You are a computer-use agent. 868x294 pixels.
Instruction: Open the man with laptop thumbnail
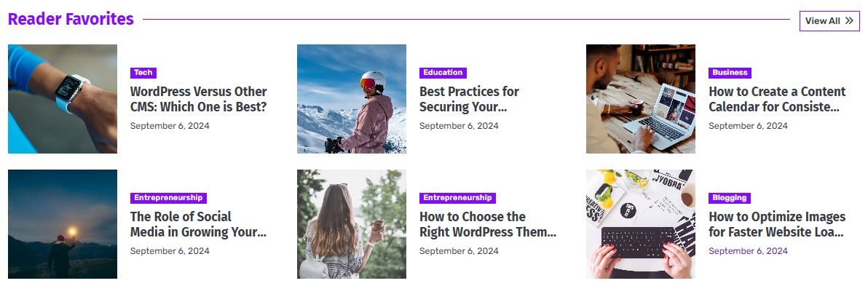pyautogui.click(x=641, y=99)
